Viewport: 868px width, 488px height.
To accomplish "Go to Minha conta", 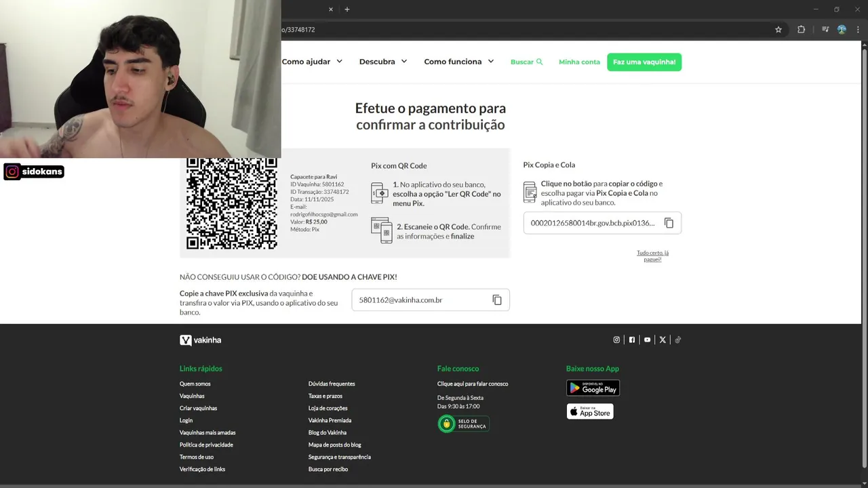I will [579, 62].
